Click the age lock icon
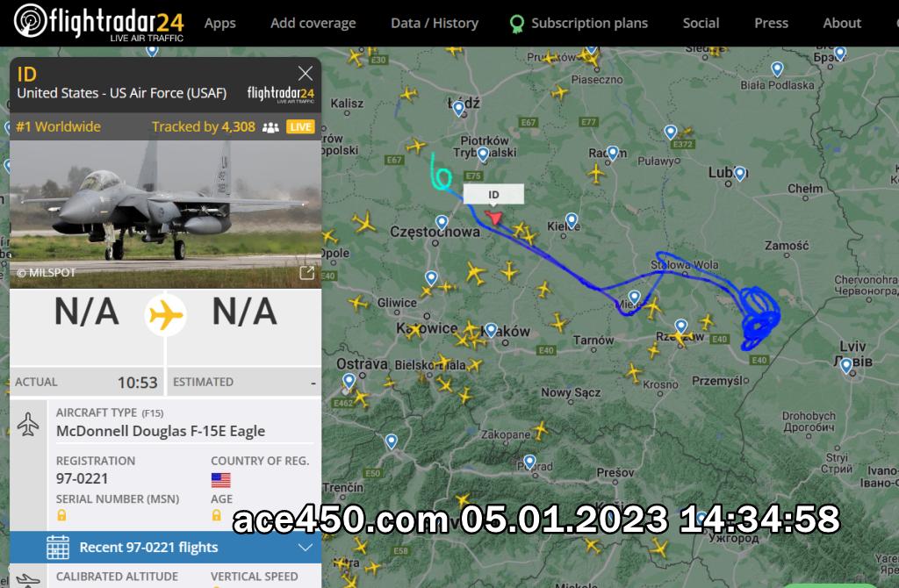This screenshot has height=588, width=899. pos(216,515)
